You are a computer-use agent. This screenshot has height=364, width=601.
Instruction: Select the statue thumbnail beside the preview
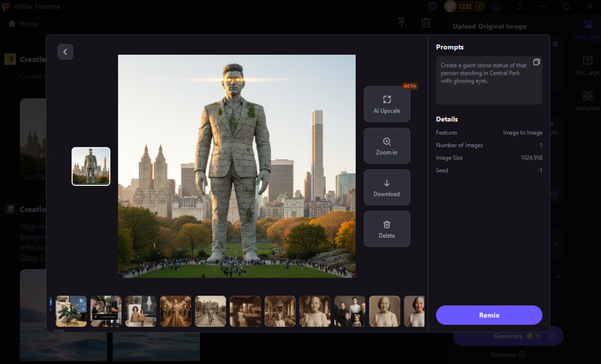[91, 167]
